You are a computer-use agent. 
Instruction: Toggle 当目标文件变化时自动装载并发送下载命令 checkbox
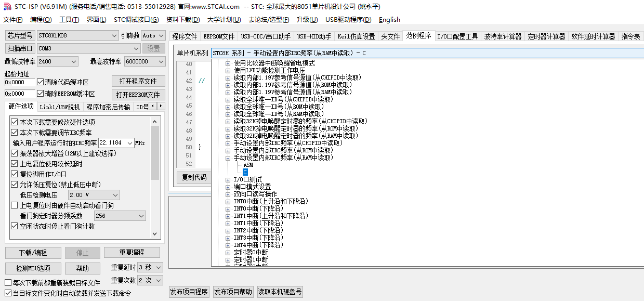(8, 293)
